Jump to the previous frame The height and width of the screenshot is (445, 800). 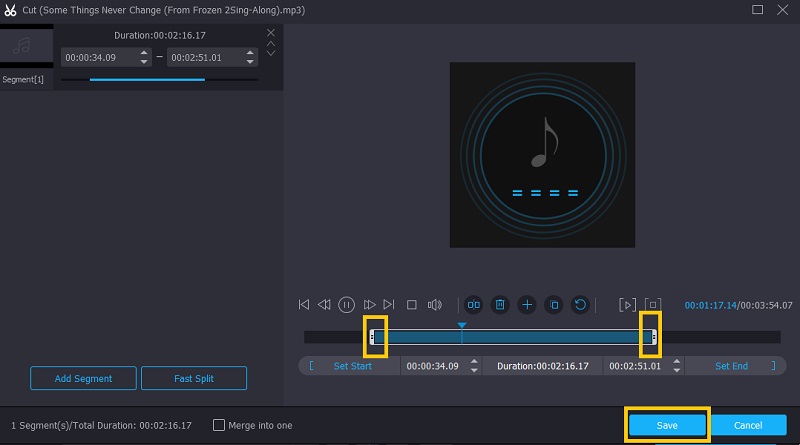click(x=324, y=304)
